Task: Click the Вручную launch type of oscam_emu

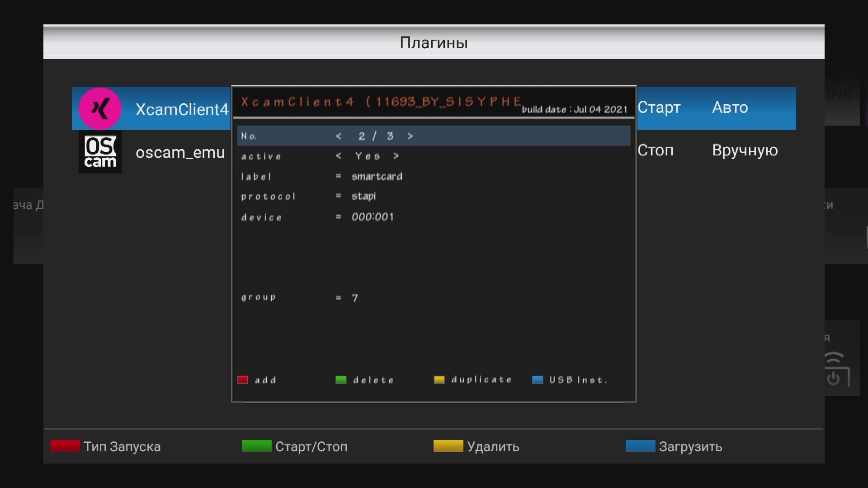Action: coord(745,150)
